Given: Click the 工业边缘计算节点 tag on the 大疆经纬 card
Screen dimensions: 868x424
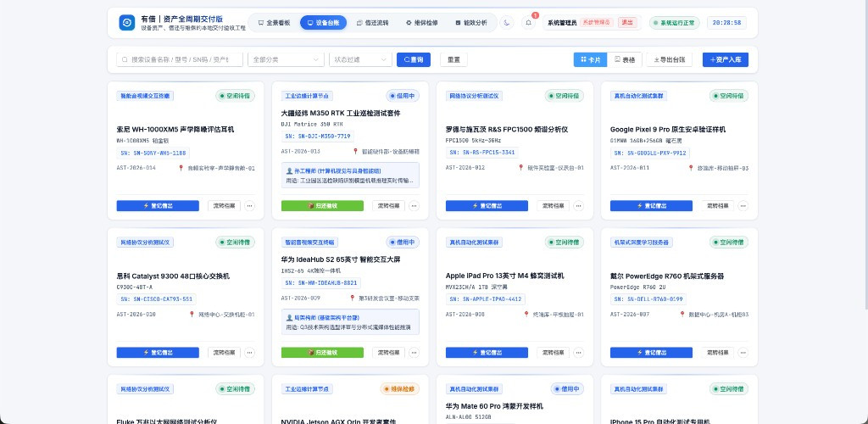Looking at the screenshot, I should [307, 96].
